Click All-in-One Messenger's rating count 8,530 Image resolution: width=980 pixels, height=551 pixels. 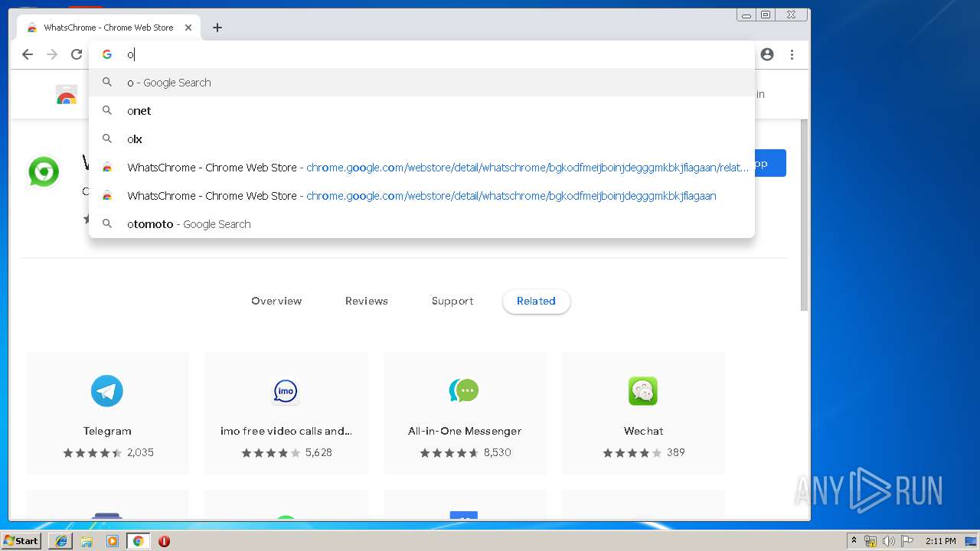click(x=497, y=452)
